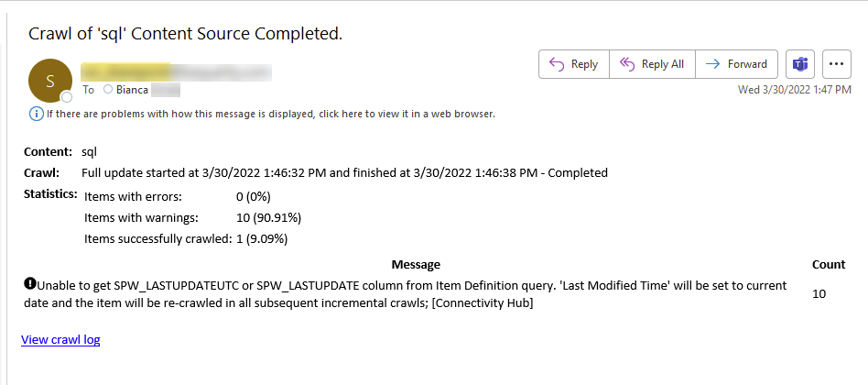The height and width of the screenshot is (385, 868).
Task: Open the recipient Bianca contact card
Action: point(132,90)
